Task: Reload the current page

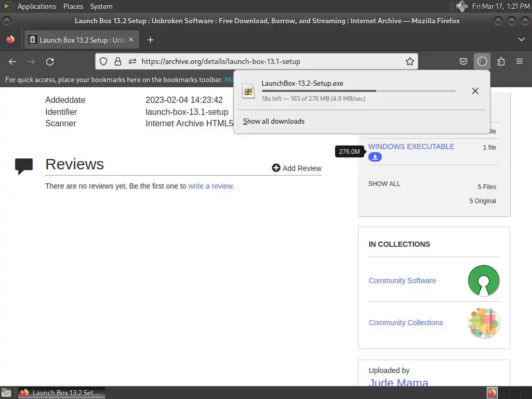Action: coord(50,61)
